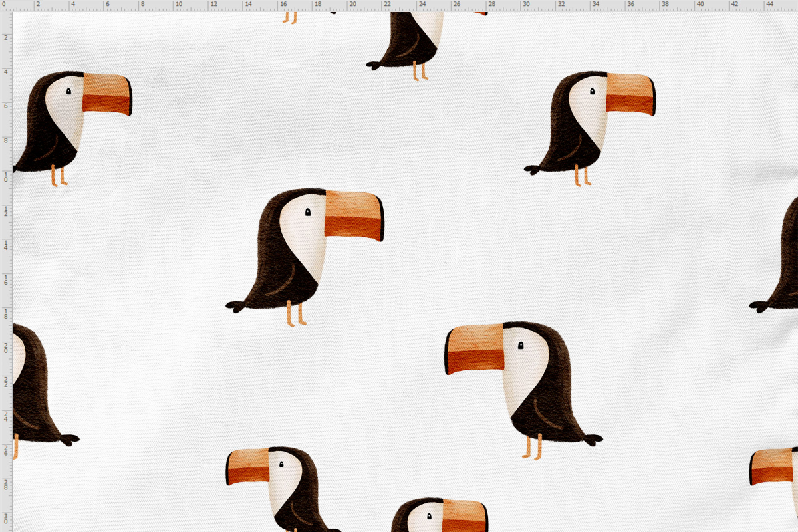Click the 36 mark on the top ruler
The image size is (798, 532).
pyautogui.click(x=631, y=4)
